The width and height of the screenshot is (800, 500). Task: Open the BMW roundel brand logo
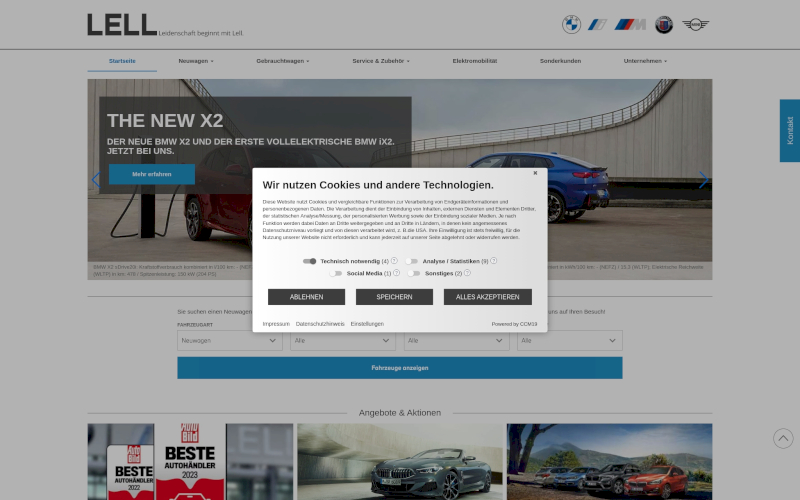pyautogui.click(x=571, y=24)
